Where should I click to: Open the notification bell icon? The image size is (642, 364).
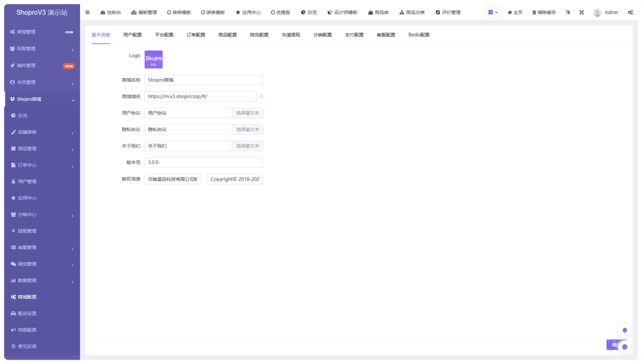point(625,330)
